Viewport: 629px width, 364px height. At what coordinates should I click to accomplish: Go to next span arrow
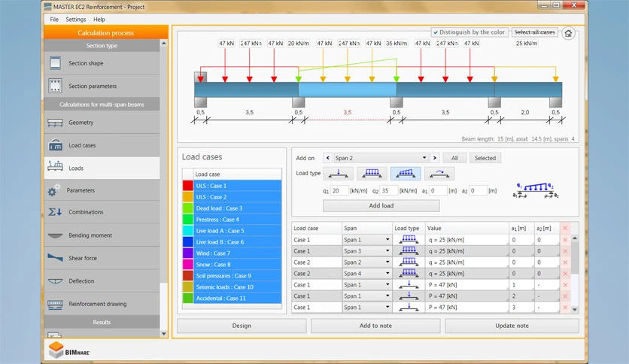pos(434,158)
